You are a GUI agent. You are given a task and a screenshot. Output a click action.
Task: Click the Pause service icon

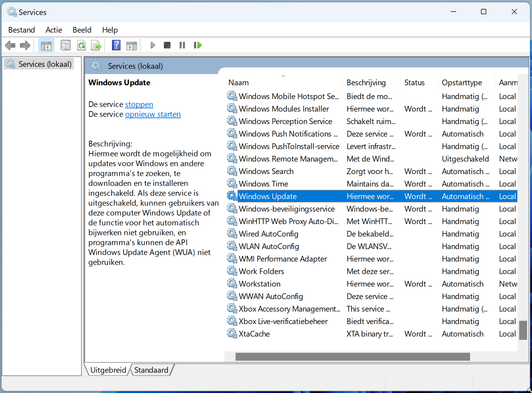pyautogui.click(x=182, y=45)
